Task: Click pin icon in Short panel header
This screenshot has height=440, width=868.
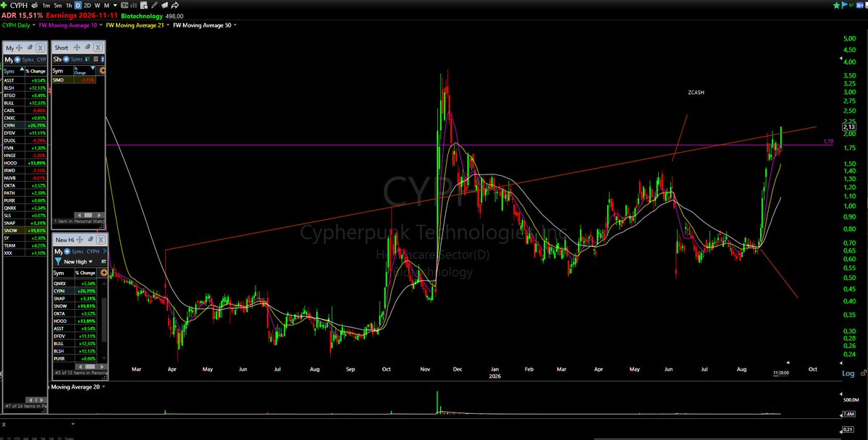Action: (88, 47)
